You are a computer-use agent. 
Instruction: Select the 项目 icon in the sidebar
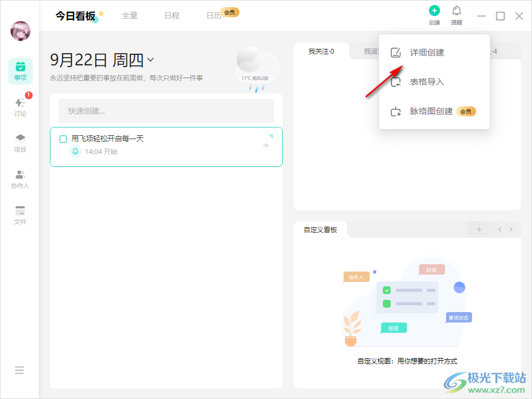pyautogui.click(x=20, y=143)
